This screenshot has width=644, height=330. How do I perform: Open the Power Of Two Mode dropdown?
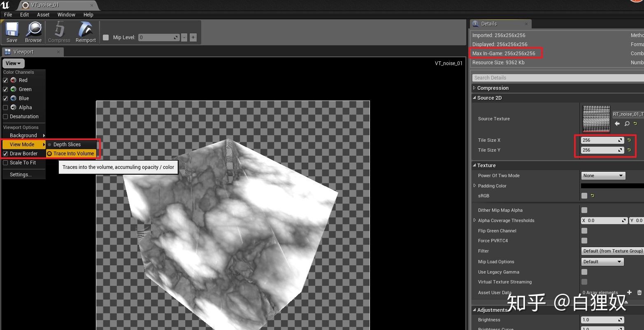click(x=603, y=176)
